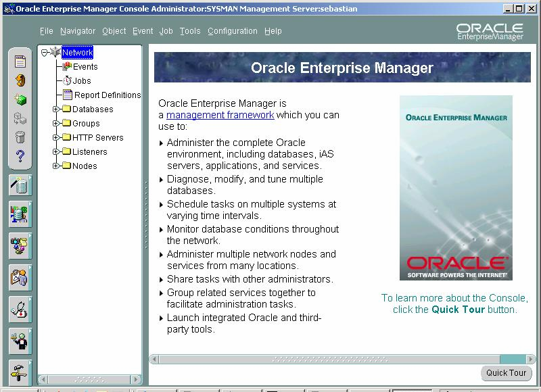Click the navigator tree scroll-left arrow

tap(43, 379)
